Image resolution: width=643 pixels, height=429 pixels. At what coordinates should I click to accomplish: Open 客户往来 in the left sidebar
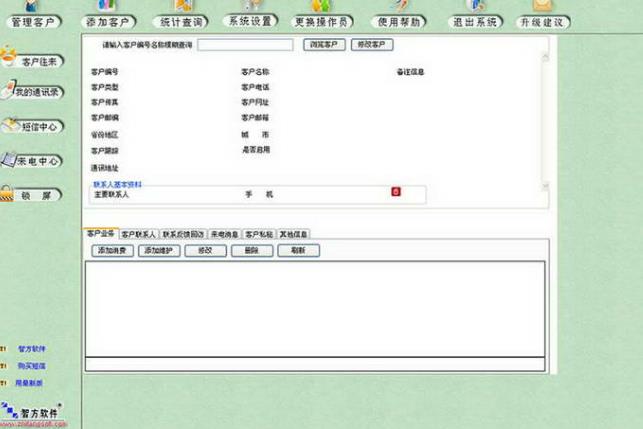[32, 60]
